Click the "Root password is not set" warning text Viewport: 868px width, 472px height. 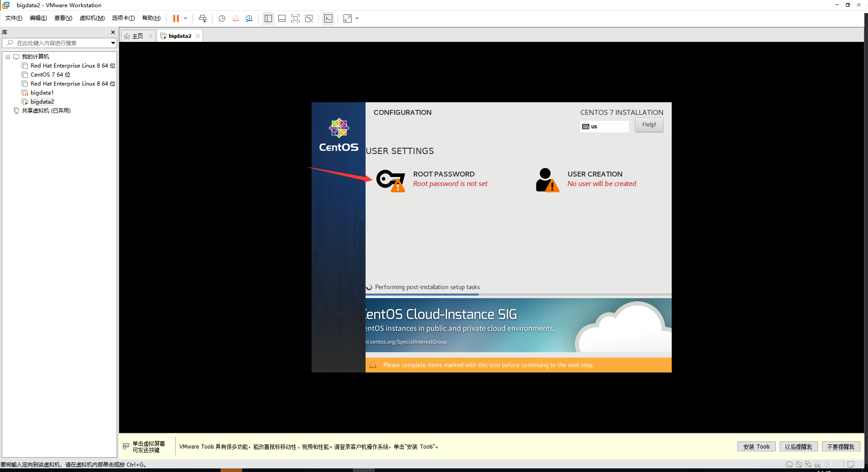click(x=450, y=184)
